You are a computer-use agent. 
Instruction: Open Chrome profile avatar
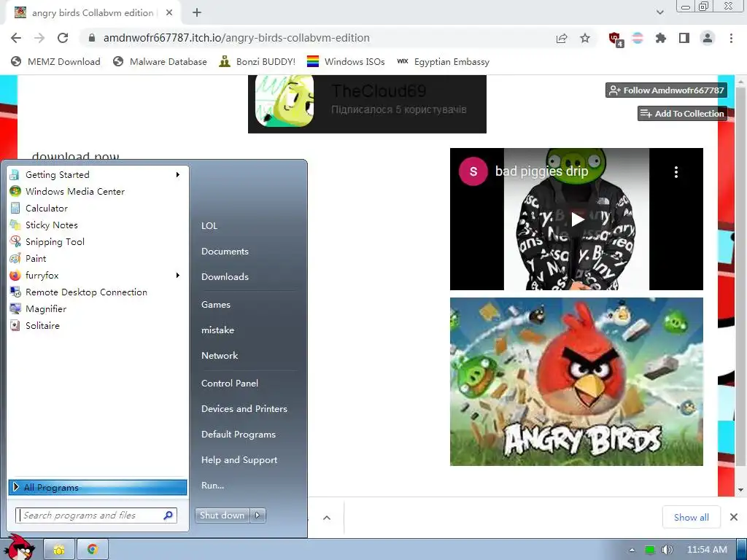coord(708,38)
